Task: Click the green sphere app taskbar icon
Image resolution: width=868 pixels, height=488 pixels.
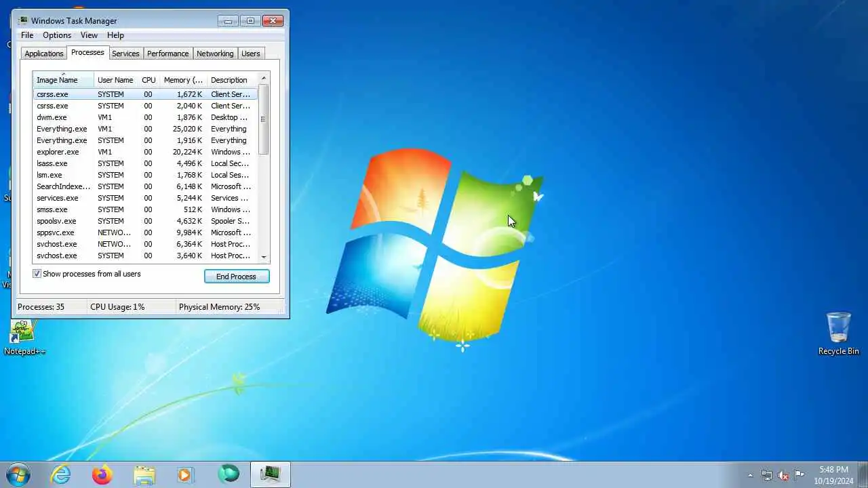Action: pos(229,474)
